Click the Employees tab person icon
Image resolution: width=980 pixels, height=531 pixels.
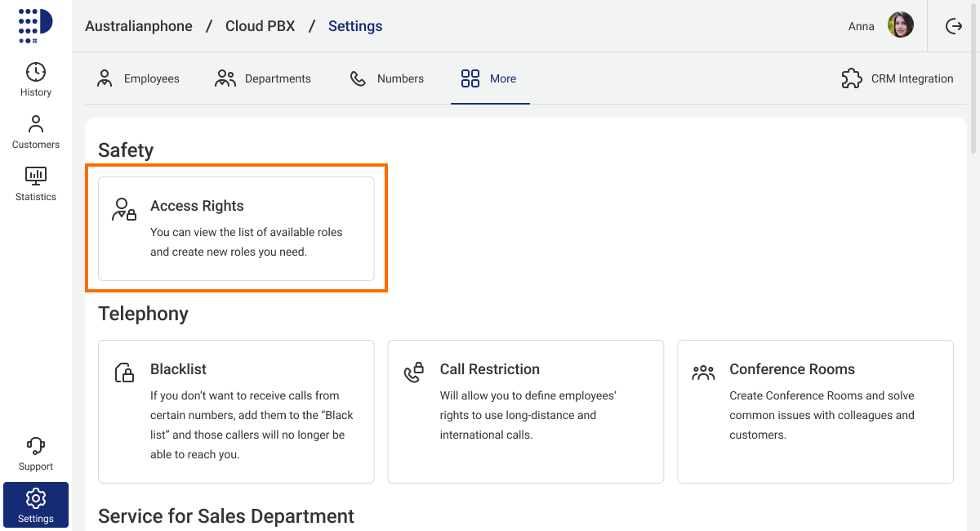point(105,78)
